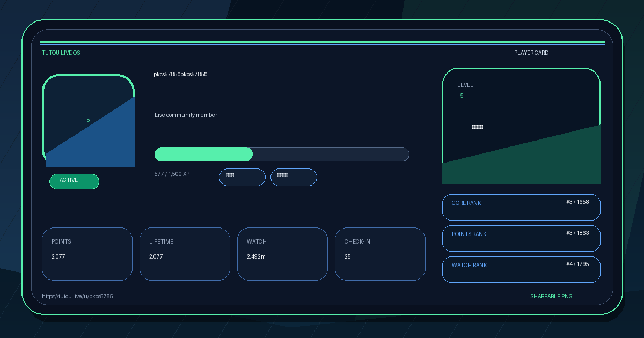Click the shorter tag pill beside XP text

[x=242, y=178]
